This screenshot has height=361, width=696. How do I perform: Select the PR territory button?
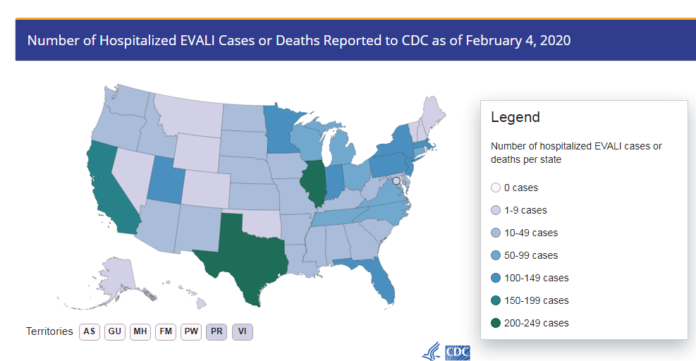[217, 332]
